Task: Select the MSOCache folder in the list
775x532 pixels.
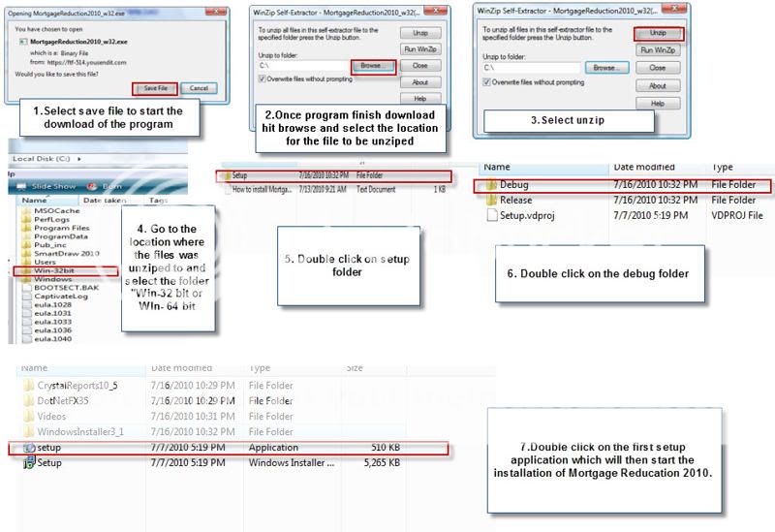Action: coord(46,210)
